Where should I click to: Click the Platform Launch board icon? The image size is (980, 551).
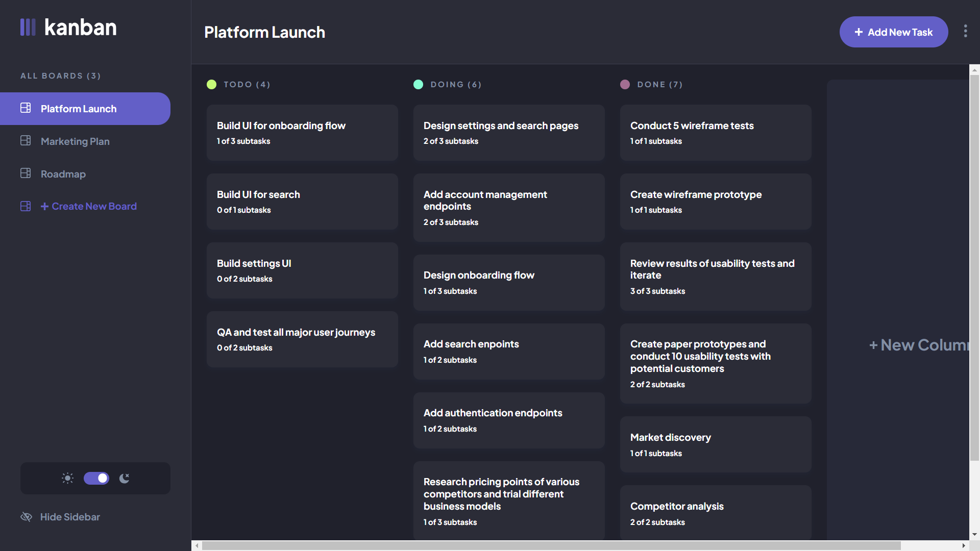click(x=26, y=108)
